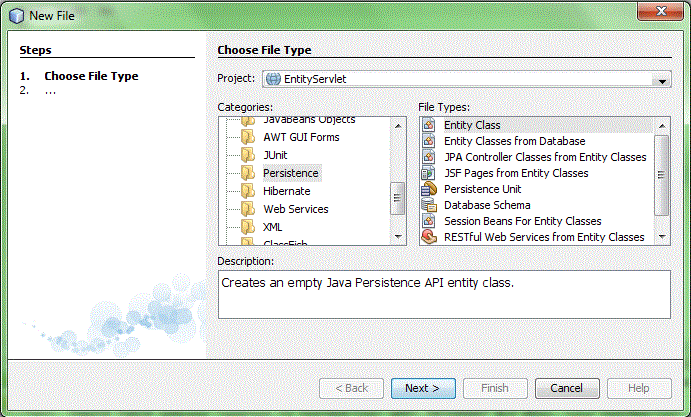Choose JPA Controller Classes from Entity Classes icon
691x417 pixels.
coord(429,157)
